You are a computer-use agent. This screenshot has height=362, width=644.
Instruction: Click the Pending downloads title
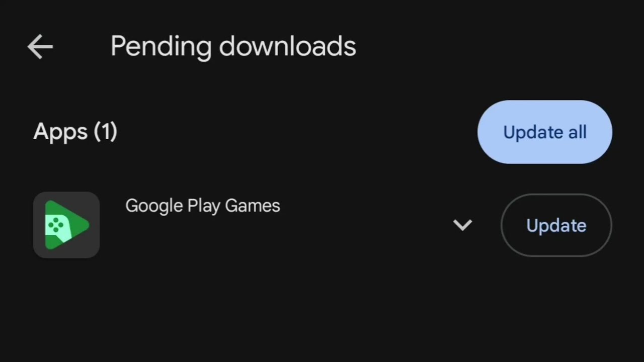233,47
